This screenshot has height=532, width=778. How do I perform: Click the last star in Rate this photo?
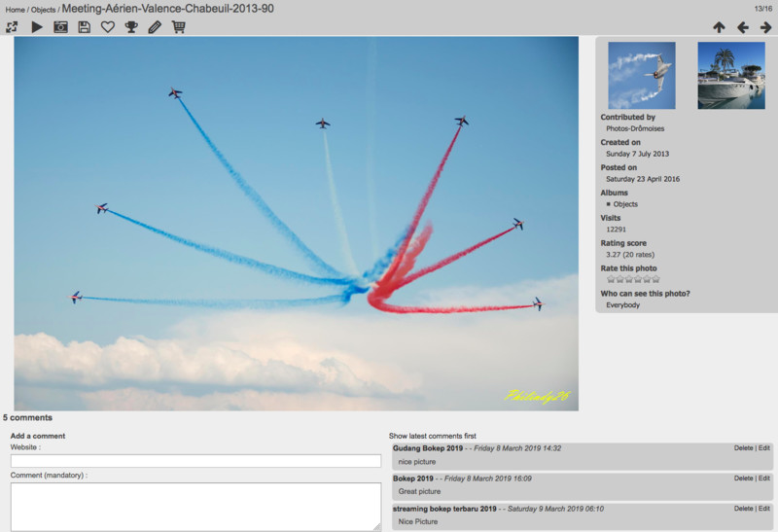(655, 280)
